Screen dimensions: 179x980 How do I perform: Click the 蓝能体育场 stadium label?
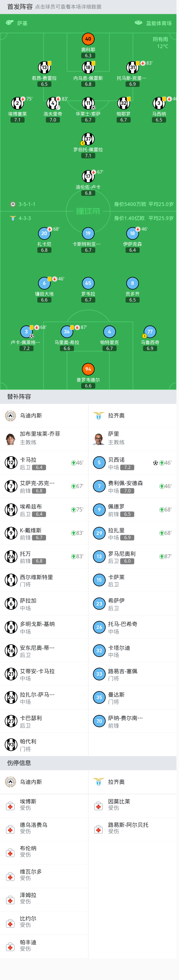click(x=158, y=23)
